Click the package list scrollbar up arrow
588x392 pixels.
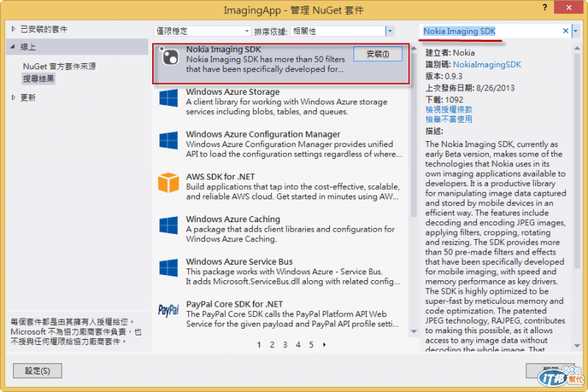click(414, 49)
